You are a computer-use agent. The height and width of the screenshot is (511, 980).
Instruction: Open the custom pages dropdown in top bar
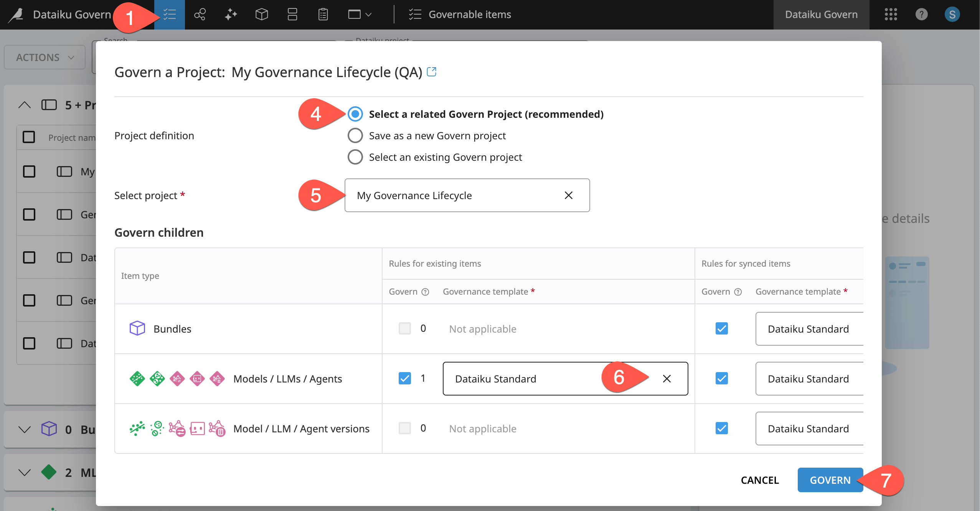360,15
